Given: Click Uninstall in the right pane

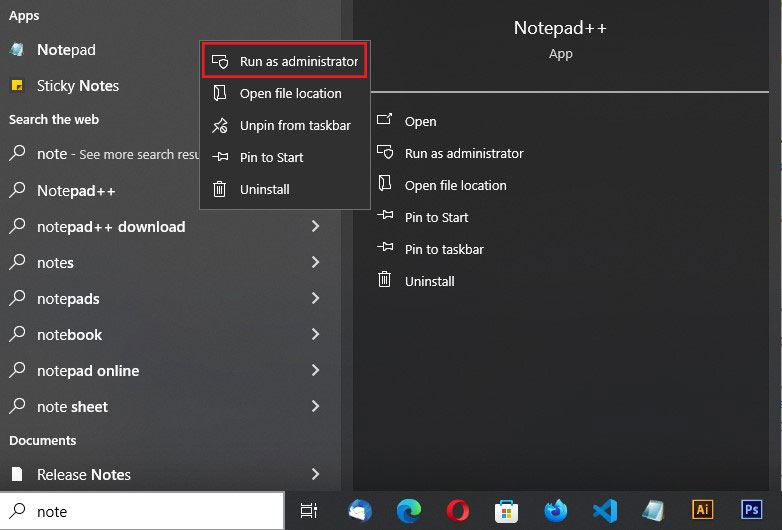Looking at the screenshot, I should (429, 282).
